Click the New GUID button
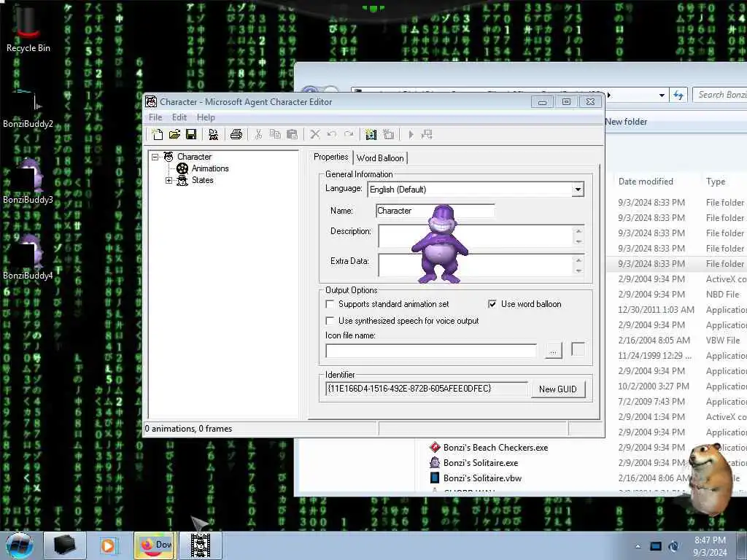The image size is (747, 560). pos(558,389)
